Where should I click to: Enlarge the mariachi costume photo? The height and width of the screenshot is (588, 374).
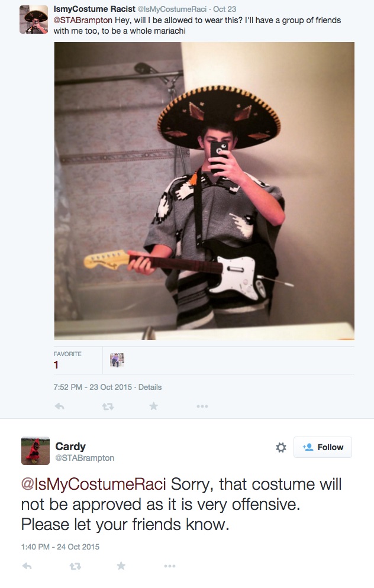click(x=204, y=191)
